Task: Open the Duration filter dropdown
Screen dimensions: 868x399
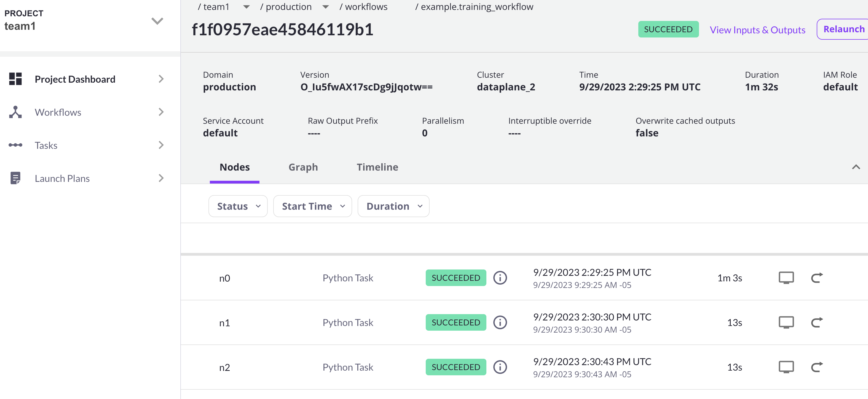Action: tap(393, 206)
